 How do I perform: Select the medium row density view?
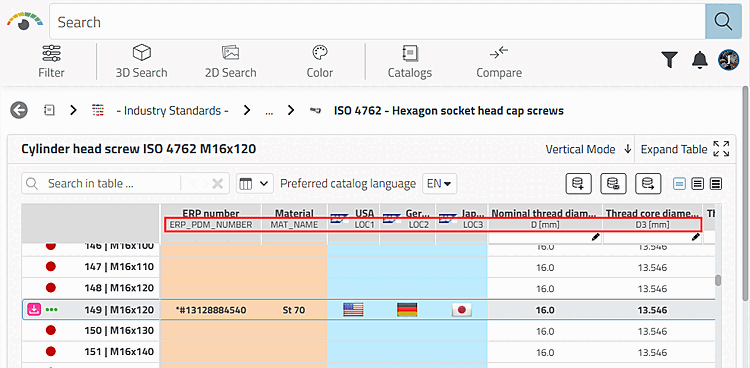tap(697, 184)
